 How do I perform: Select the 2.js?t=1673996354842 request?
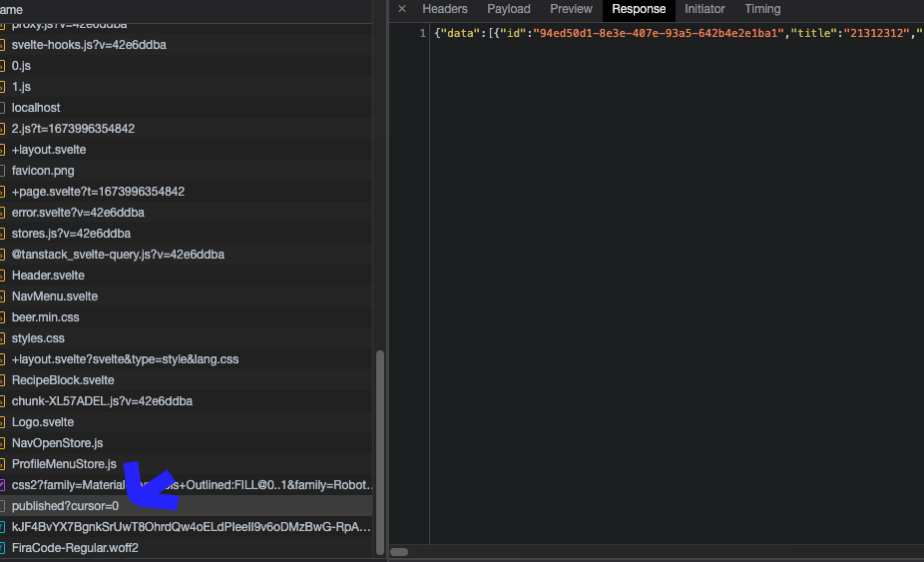187,129
